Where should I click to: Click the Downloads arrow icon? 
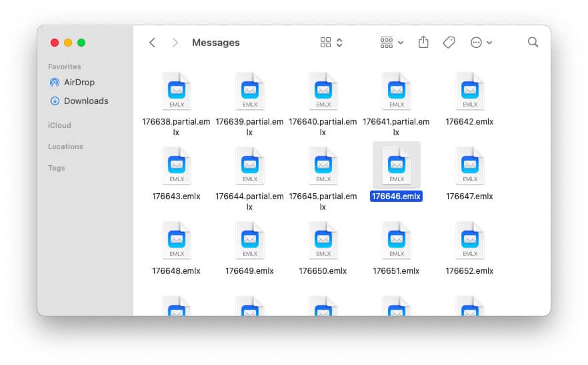[x=55, y=101]
